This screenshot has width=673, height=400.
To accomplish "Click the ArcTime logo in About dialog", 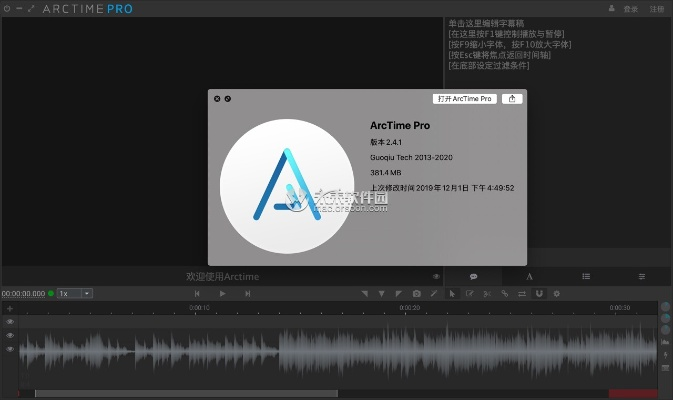I will coord(287,186).
